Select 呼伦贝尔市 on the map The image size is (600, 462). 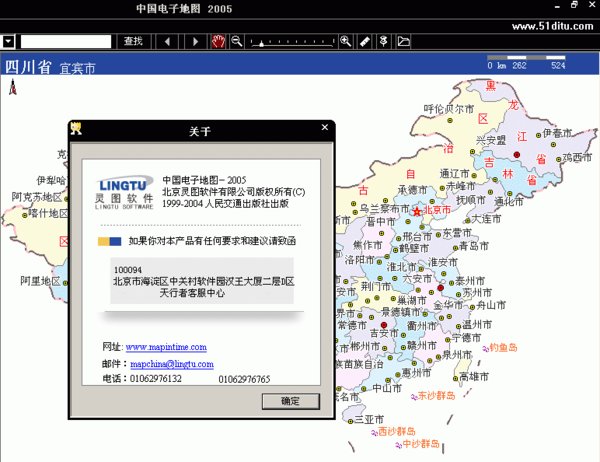point(448,109)
